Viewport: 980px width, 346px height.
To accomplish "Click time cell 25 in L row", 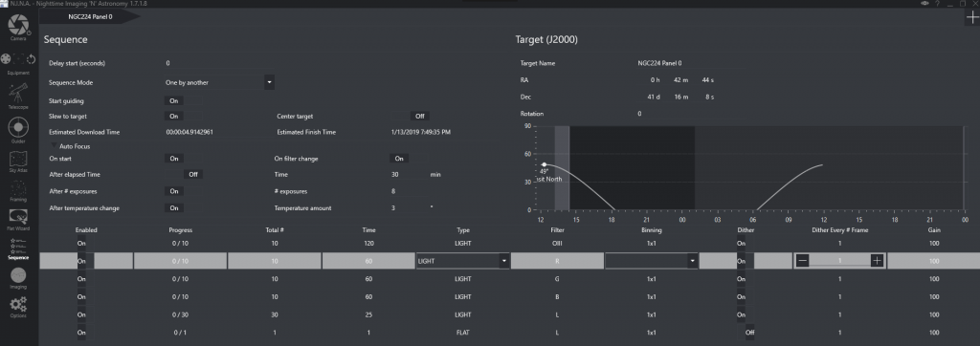I will tap(368, 314).
